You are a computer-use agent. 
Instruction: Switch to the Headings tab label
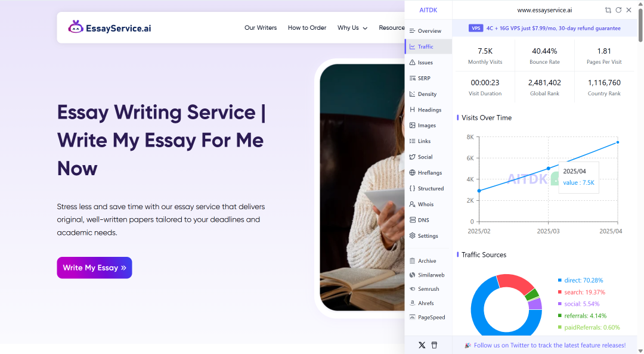coord(429,110)
